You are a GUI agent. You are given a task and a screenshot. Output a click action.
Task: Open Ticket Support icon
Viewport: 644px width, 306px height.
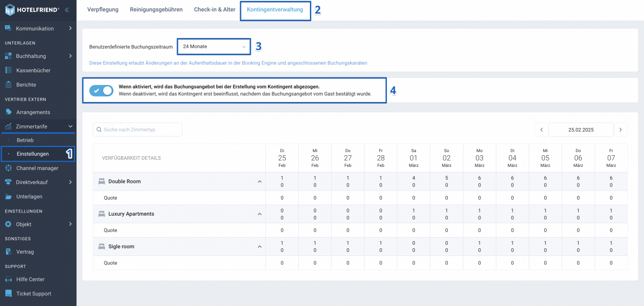(8, 293)
